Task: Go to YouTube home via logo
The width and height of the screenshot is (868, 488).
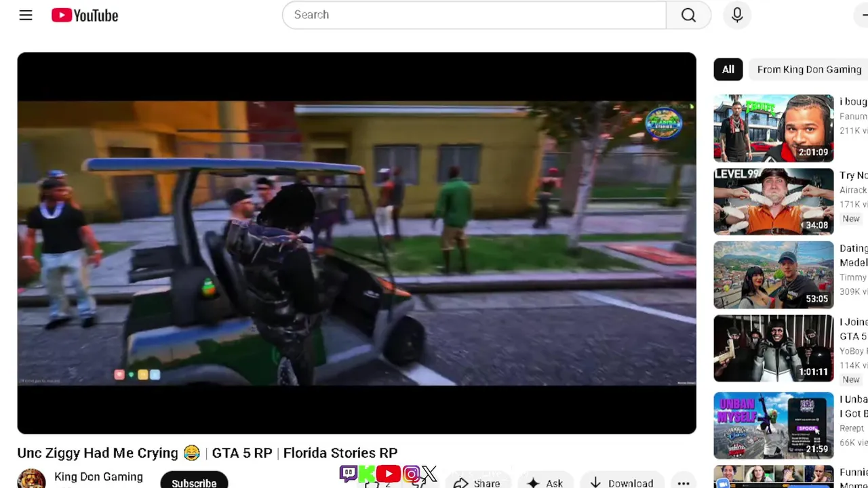Action: pyautogui.click(x=85, y=15)
